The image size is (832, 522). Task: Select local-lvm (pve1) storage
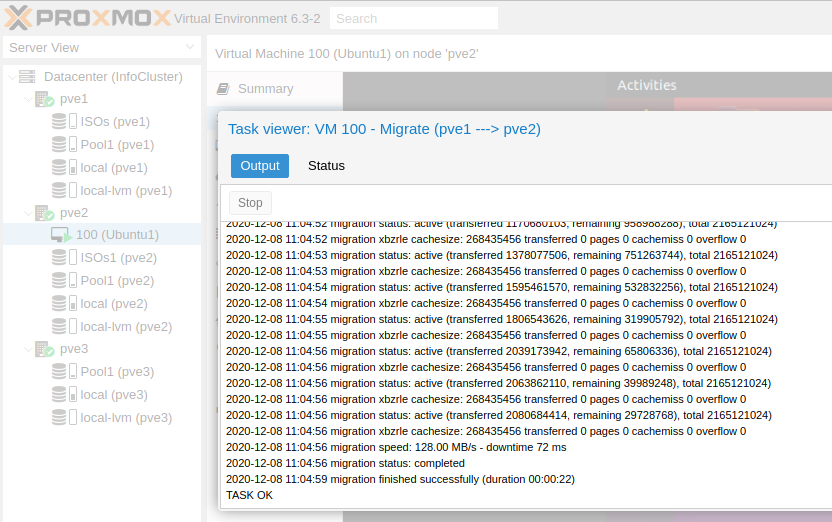tap(126, 190)
